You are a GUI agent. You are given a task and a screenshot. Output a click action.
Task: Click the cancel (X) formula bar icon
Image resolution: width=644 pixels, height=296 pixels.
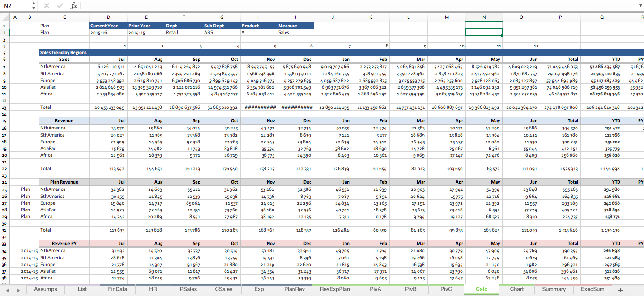pos(47,6)
